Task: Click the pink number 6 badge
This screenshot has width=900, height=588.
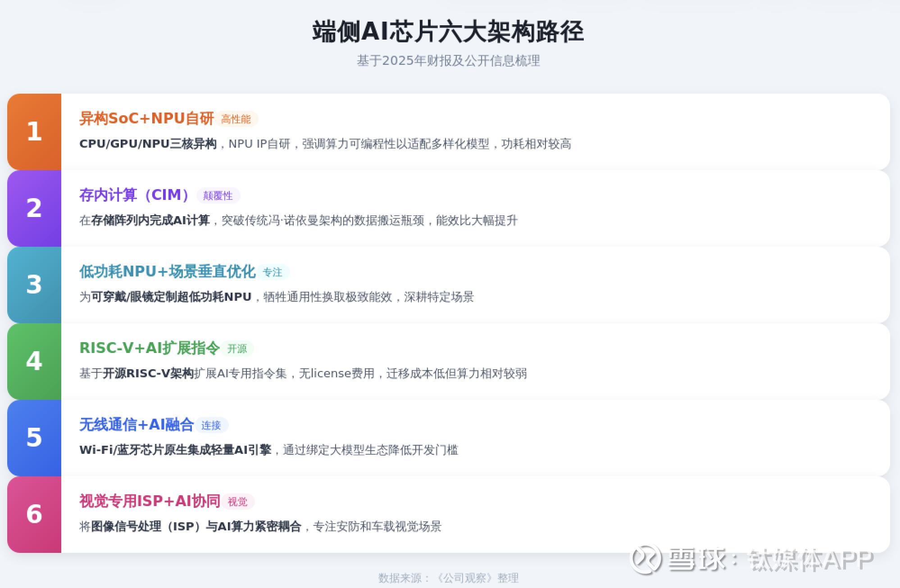Action: point(34,514)
